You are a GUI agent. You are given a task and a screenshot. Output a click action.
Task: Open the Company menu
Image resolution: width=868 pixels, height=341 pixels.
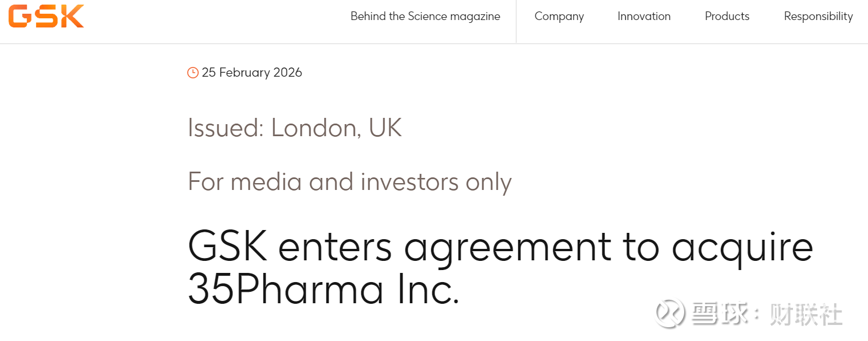pos(559,17)
